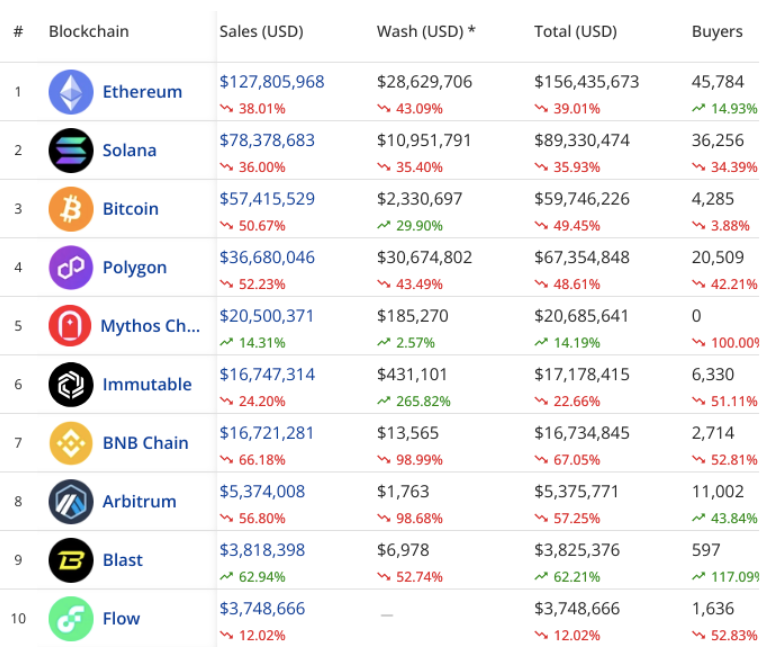Select Immutable total value $17,178,415

582,374
